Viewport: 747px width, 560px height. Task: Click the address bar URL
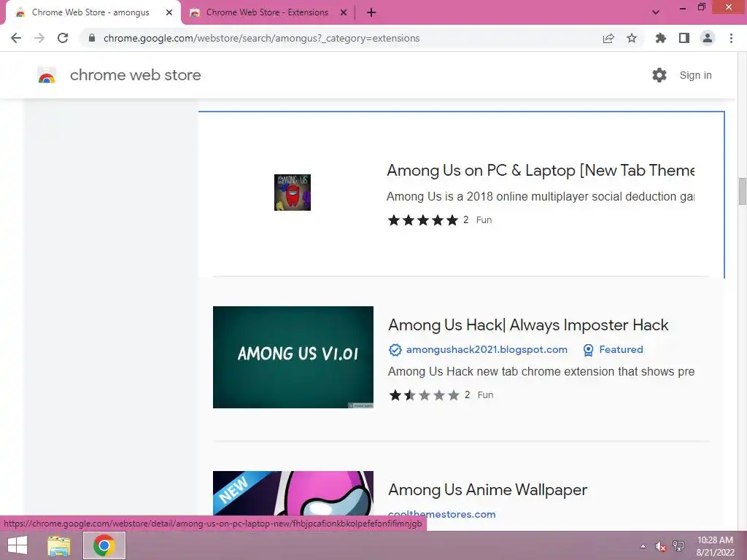(x=262, y=38)
